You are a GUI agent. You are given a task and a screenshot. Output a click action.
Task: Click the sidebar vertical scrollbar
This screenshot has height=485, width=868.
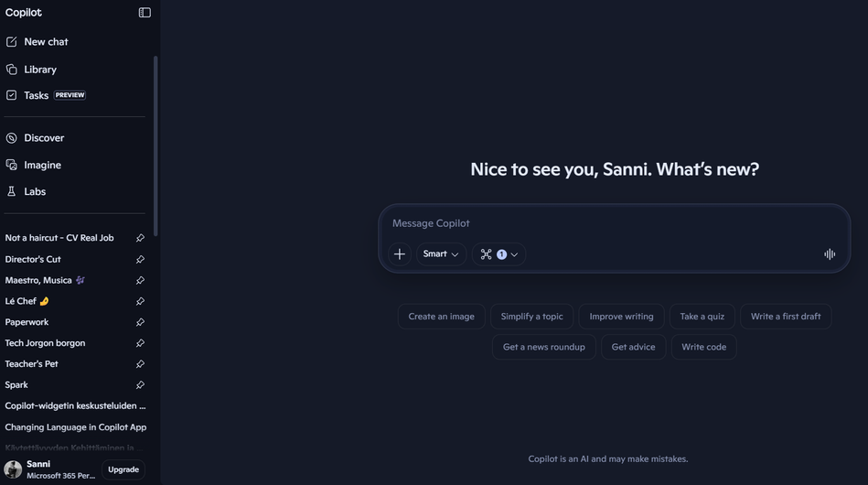click(155, 145)
